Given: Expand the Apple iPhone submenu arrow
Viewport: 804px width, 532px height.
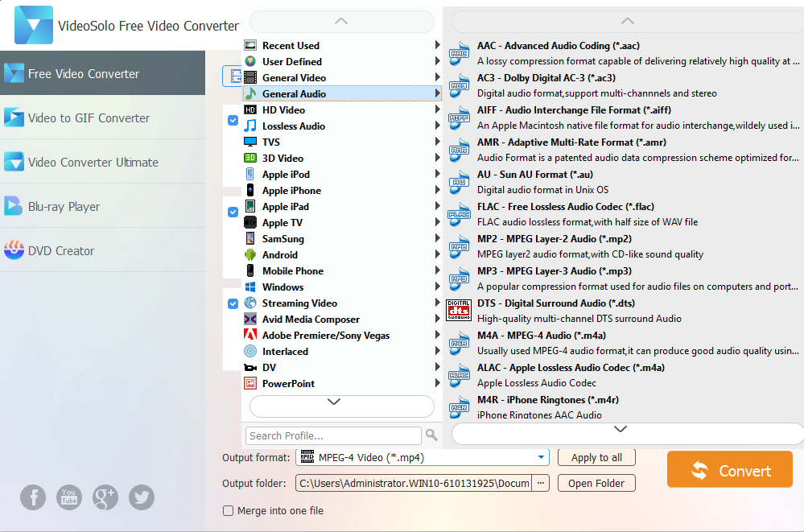Looking at the screenshot, I should [437, 190].
